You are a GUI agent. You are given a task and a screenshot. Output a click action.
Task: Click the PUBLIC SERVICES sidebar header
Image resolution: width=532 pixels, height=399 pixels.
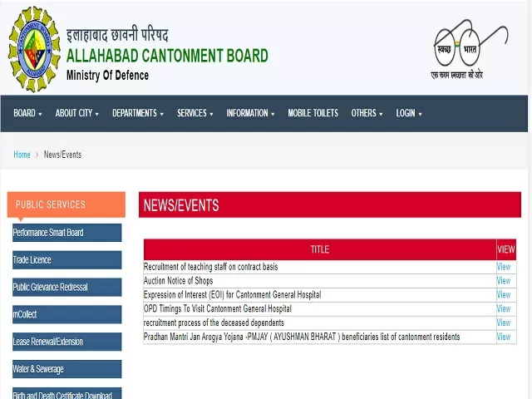pyautogui.click(x=66, y=204)
